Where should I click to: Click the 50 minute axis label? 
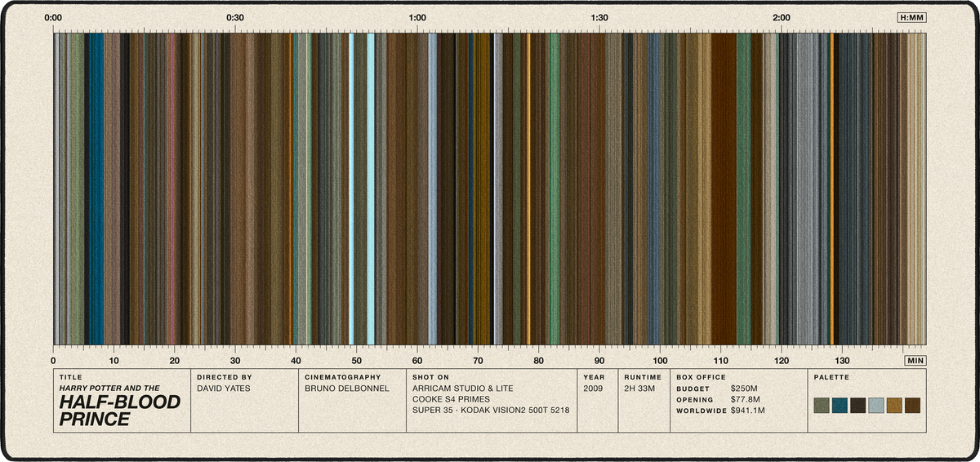[x=357, y=360]
